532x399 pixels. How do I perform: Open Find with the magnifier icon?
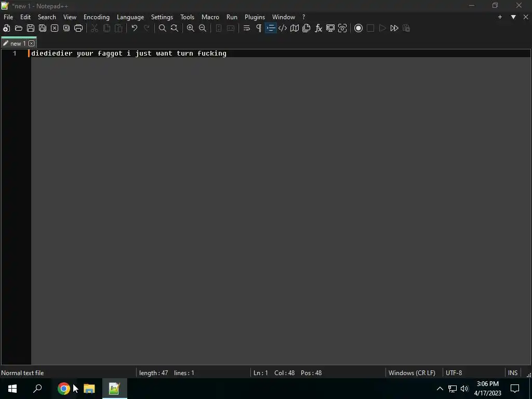pyautogui.click(x=163, y=28)
